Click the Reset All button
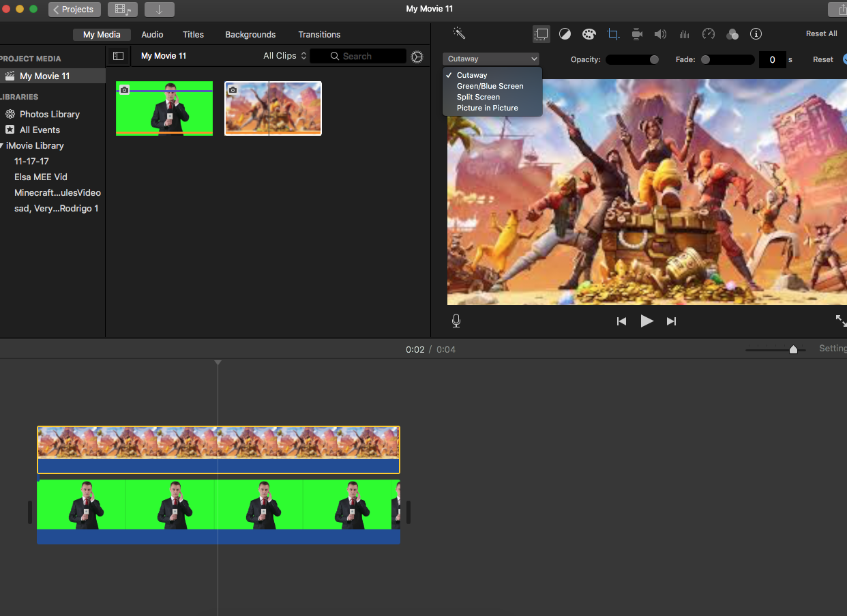 point(821,33)
